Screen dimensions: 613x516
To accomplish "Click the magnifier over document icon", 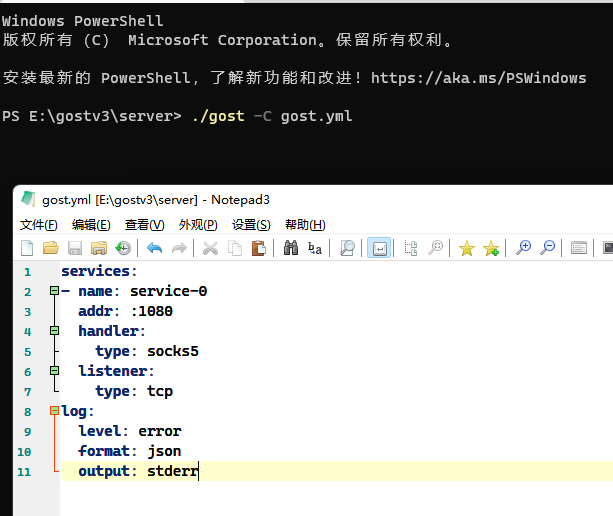I will [x=347, y=248].
